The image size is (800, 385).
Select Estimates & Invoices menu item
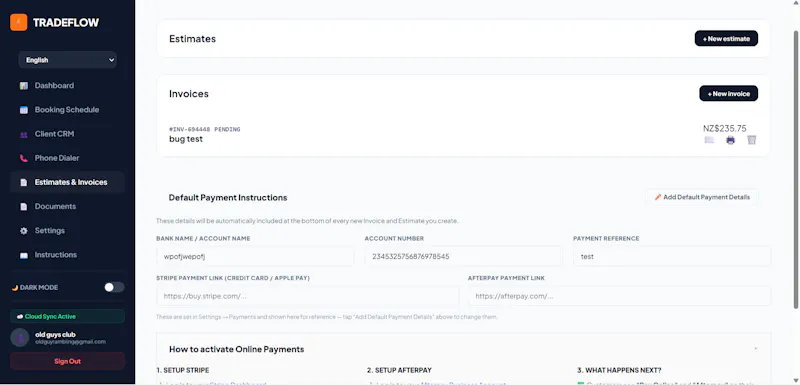pos(67,182)
